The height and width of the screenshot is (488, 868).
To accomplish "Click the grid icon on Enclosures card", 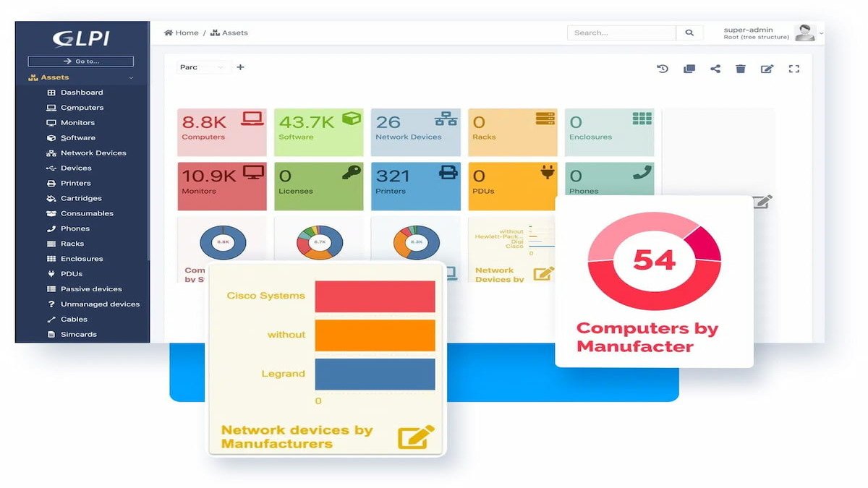I will tap(642, 119).
